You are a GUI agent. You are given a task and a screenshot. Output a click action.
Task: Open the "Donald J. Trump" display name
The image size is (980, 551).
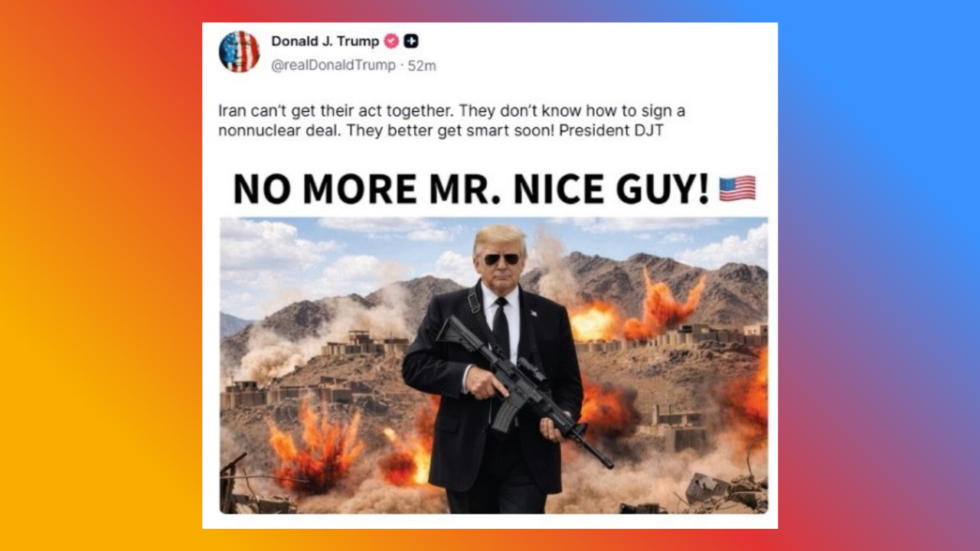click(325, 41)
